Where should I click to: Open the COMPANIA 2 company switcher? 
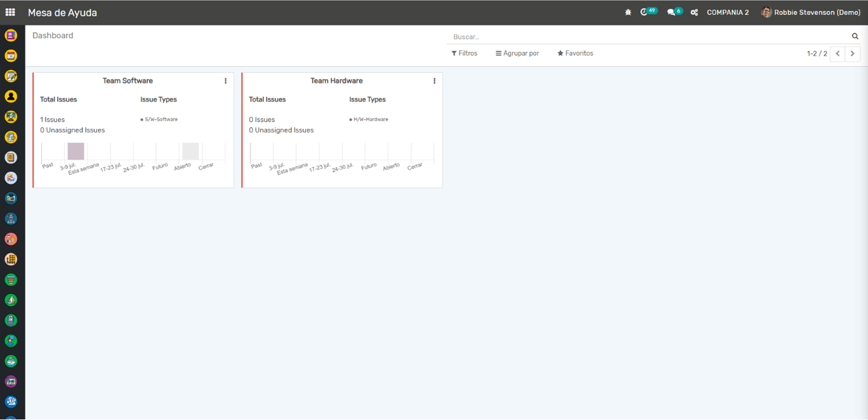point(727,12)
